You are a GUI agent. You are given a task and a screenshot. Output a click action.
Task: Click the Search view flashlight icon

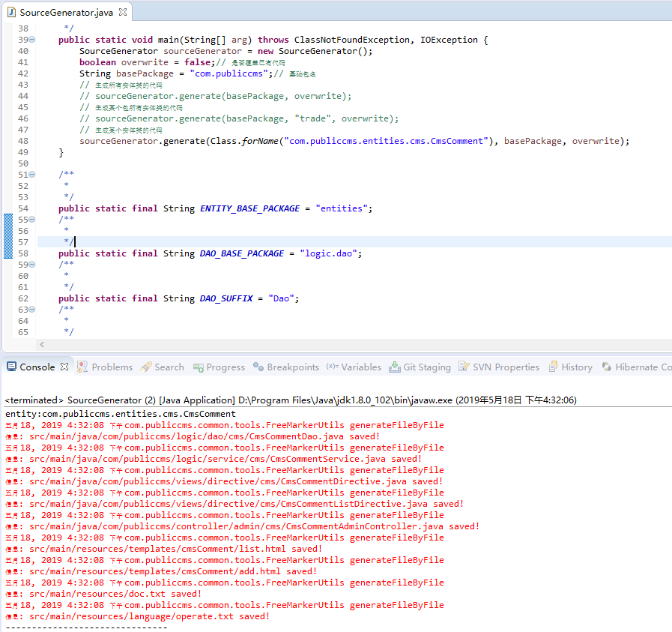[146, 367]
